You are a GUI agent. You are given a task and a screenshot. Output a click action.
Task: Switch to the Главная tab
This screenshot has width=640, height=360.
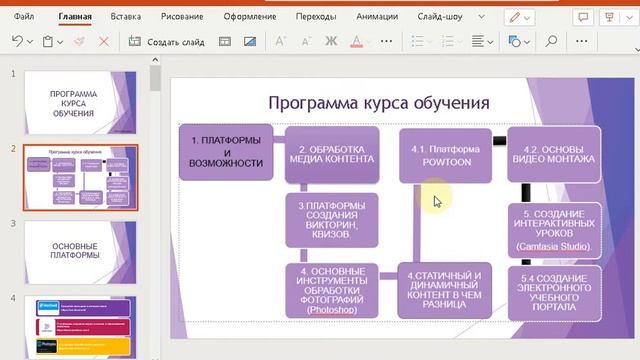[x=75, y=17]
